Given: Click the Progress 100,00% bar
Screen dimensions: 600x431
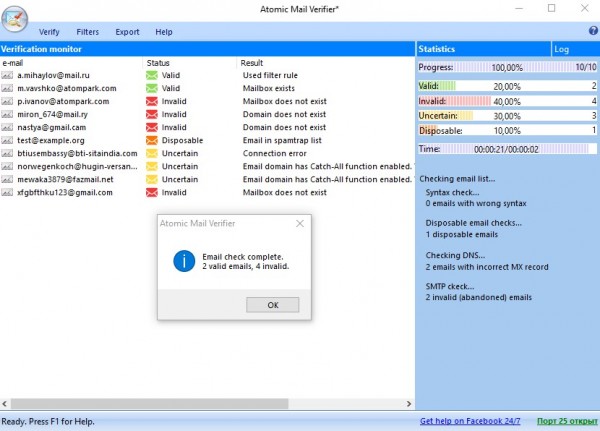Looking at the screenshot, I should point(507,67).
